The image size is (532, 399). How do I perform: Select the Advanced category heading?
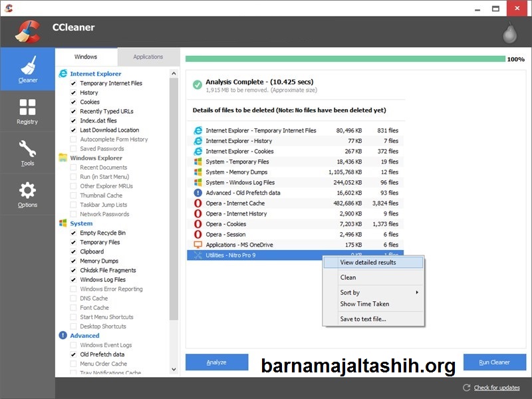[85, 336]
